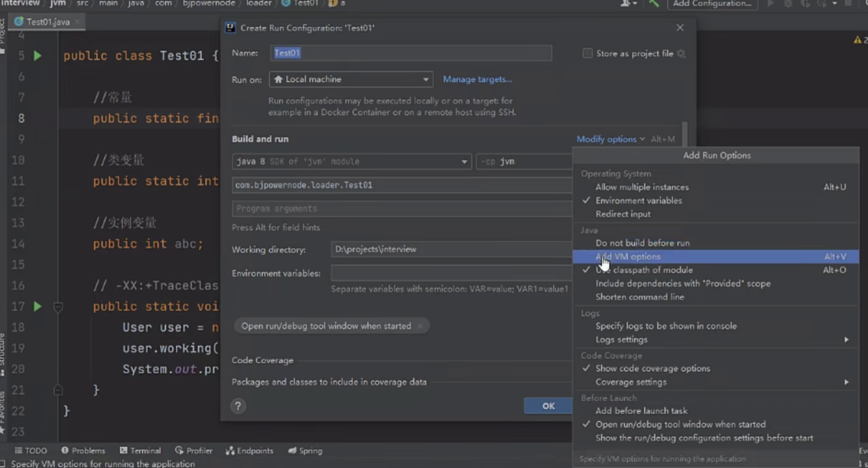Click the build hammer icon in top toolbar
Image resolution: width=868 pixels, height=468 pixels.
(654, 3)
